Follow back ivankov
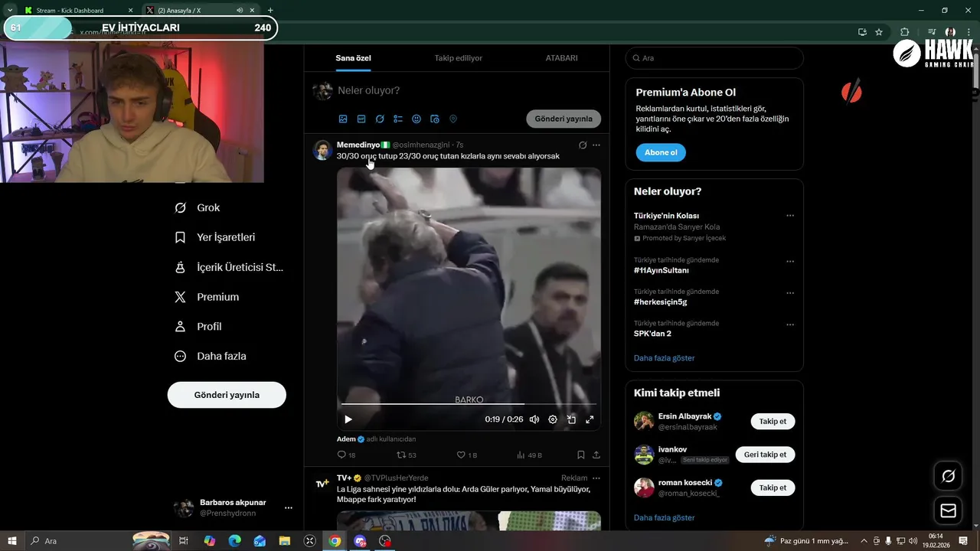Image resolution: width=980 pixels, height=551 pixels. [x=765, y=455]
